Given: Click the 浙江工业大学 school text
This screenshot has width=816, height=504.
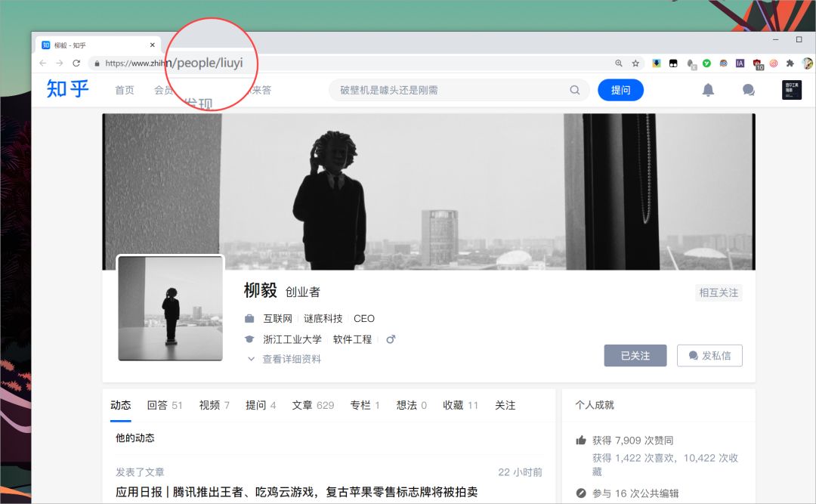Looking at the screenshot, I should click(292, 339).
